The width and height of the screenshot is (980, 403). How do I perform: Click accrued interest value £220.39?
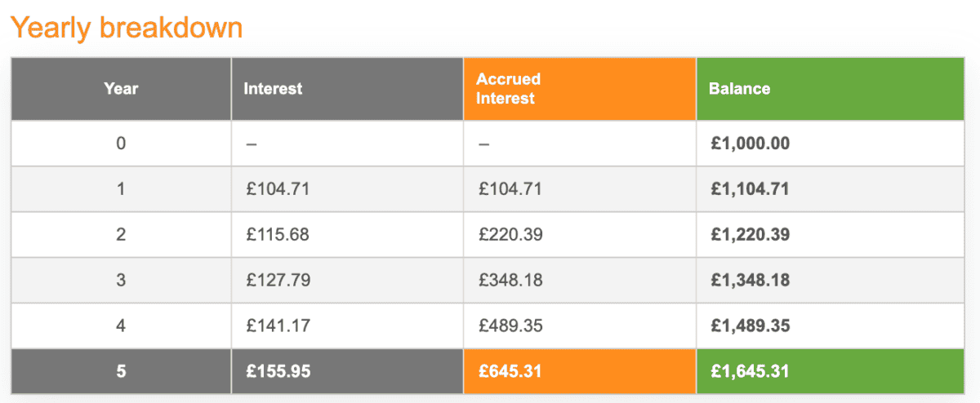click(510, 235)
